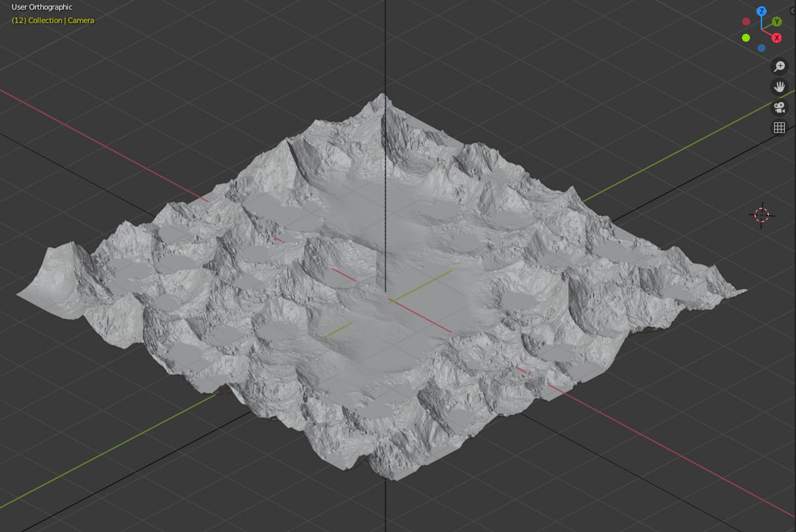
Task: Click the 3D cursor crosshair
Action: point(762,215)
